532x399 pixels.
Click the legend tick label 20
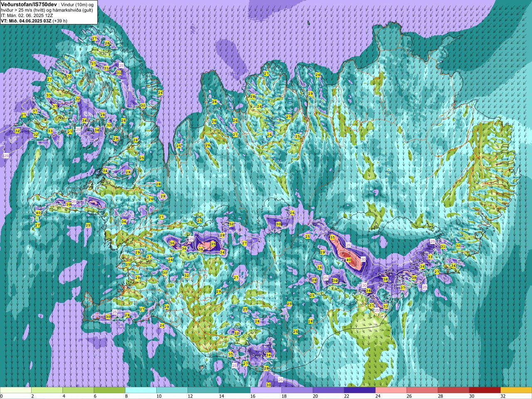point(315,396)
